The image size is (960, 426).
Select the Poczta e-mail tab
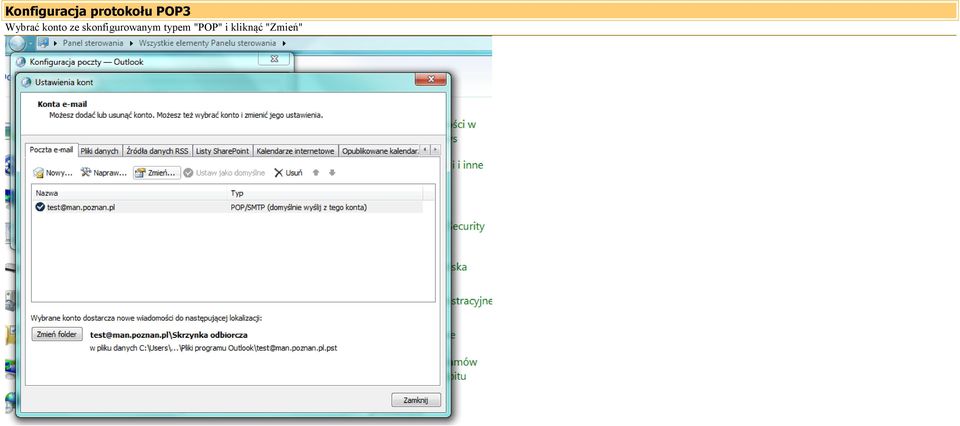tap(51, 150)
